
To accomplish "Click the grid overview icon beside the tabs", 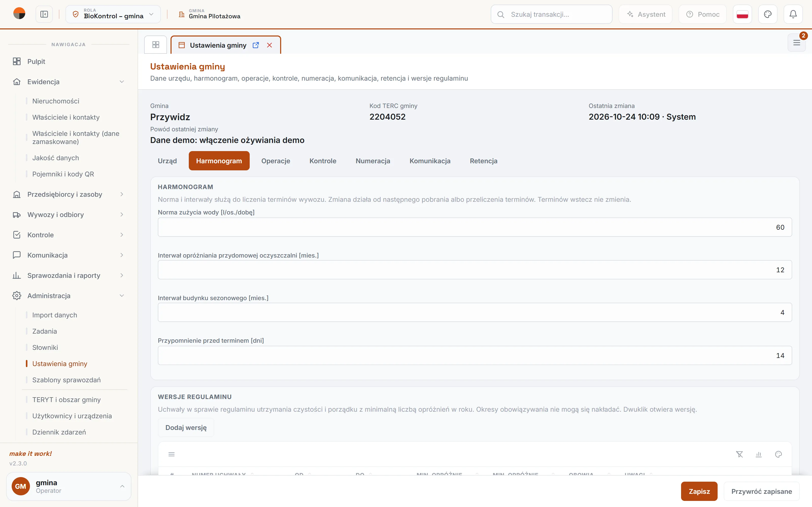I will (x=156, y=45).
